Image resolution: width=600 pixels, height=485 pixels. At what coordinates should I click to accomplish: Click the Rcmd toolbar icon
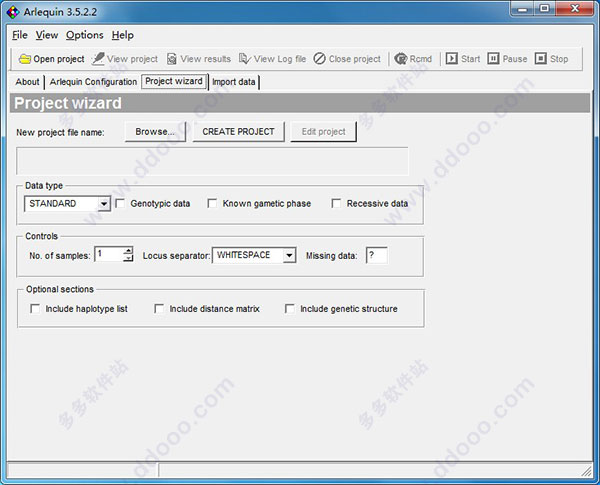[401, 59]
